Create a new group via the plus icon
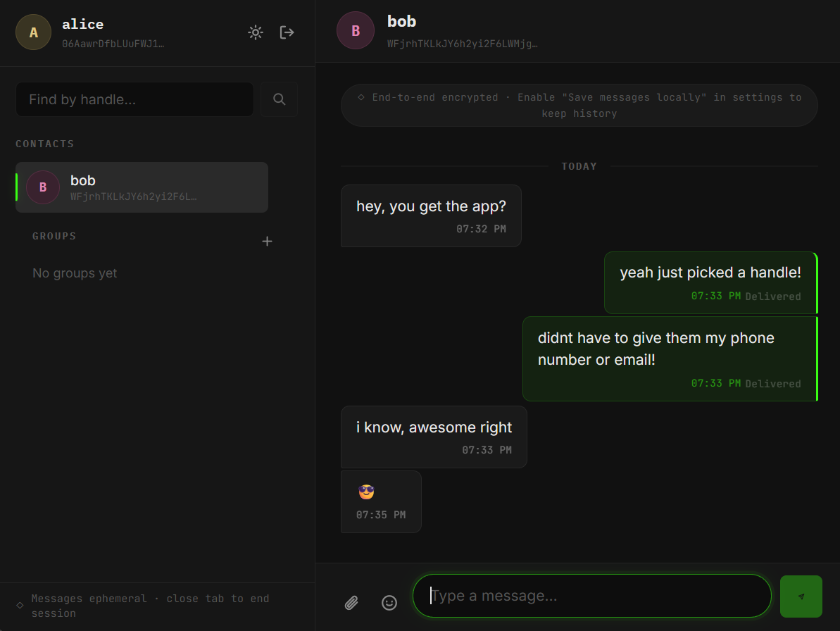The image size is (840, 631). click(x=267, y=241)
